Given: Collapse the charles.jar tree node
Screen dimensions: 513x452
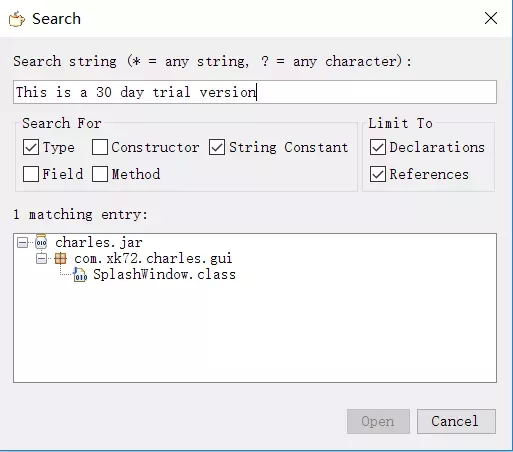Looking at the screenshot, I should coord(22,242).
